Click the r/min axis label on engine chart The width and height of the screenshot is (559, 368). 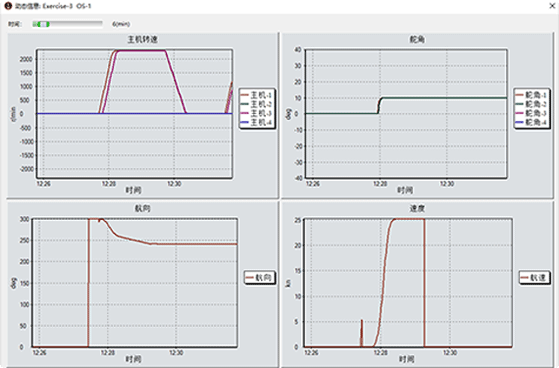pyautogui.click(x=14, y=114)
